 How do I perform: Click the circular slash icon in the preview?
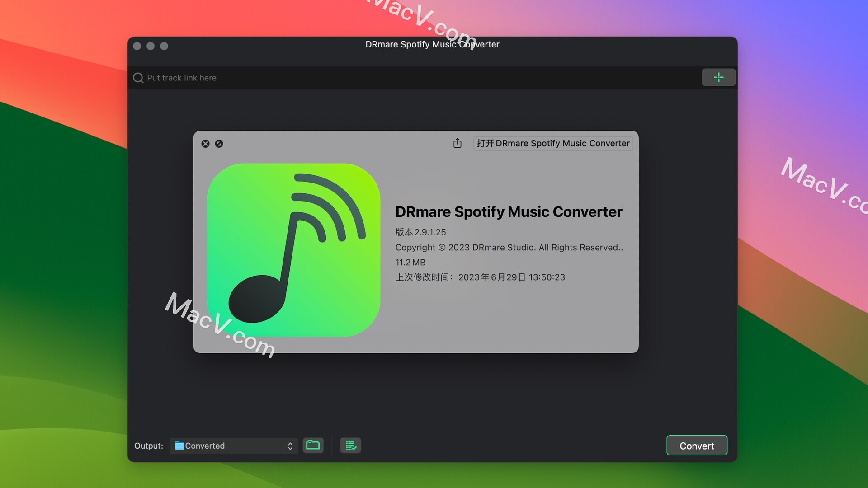point(219,144)
